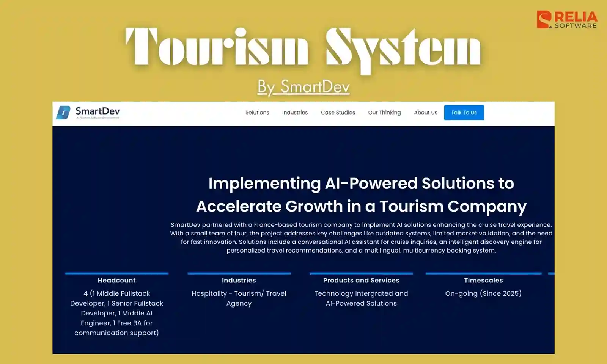Click the Products and Services heading
Screen dimensions: 607x364
point(361,281)
